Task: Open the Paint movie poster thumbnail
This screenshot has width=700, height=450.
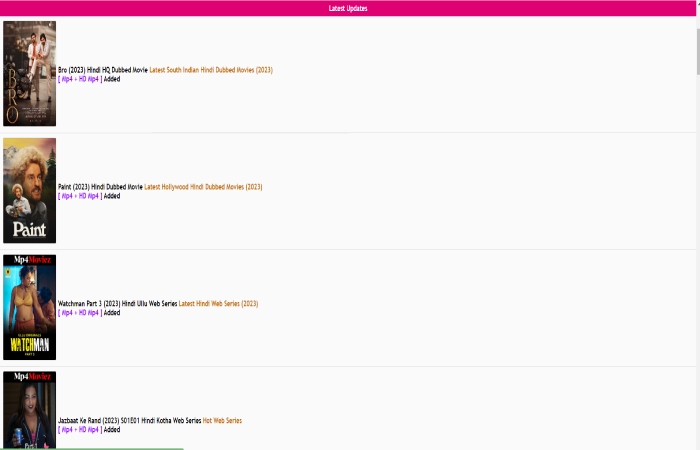Action: pos(29,190)
